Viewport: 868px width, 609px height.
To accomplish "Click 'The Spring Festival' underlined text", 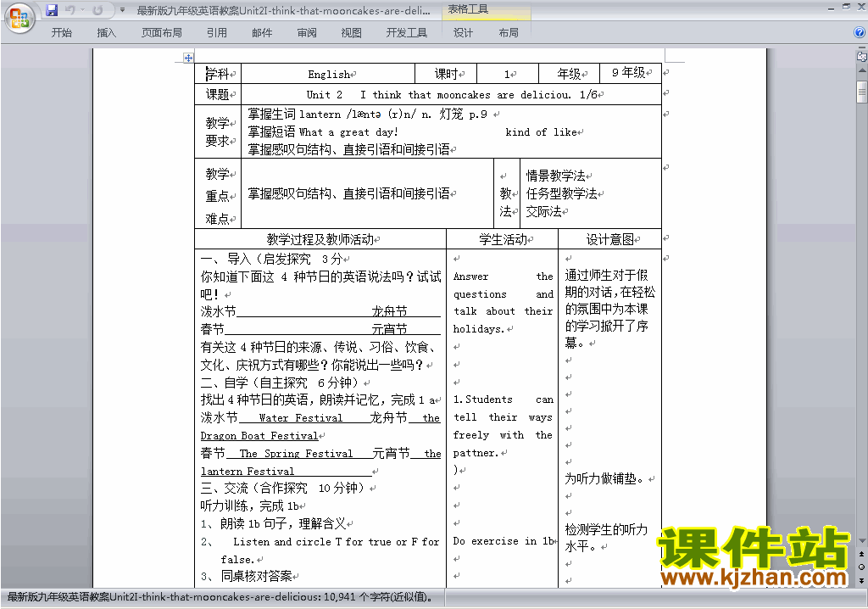I will [x=296, y=453].
